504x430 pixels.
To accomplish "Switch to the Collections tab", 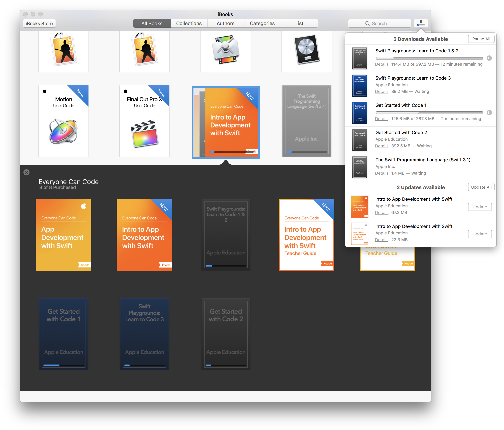I will click(x=189, y=23).
